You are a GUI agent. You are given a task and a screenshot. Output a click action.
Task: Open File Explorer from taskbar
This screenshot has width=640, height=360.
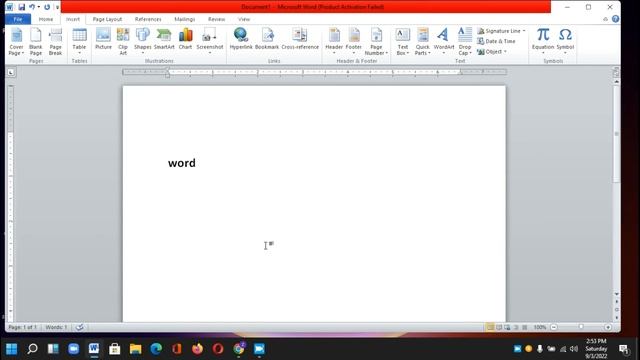[136, 349]
